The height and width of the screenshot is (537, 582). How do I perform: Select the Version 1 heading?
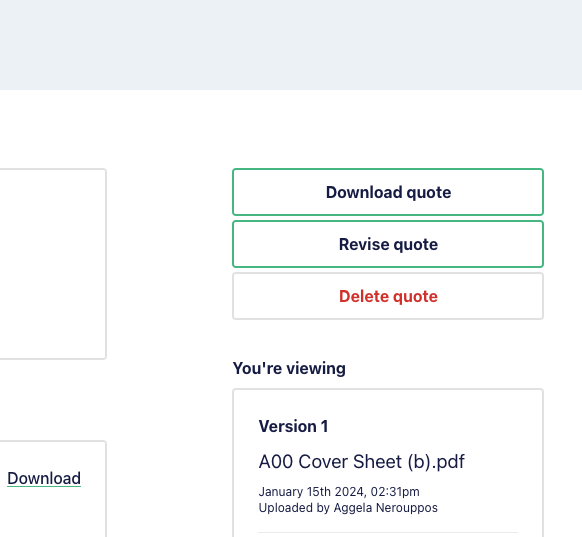[293, 426]
